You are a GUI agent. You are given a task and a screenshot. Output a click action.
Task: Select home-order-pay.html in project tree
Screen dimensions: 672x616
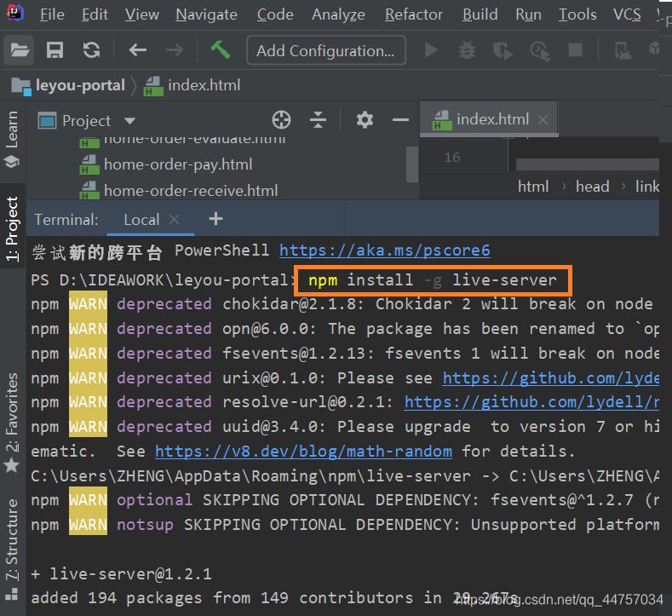(x=178, y=164)
